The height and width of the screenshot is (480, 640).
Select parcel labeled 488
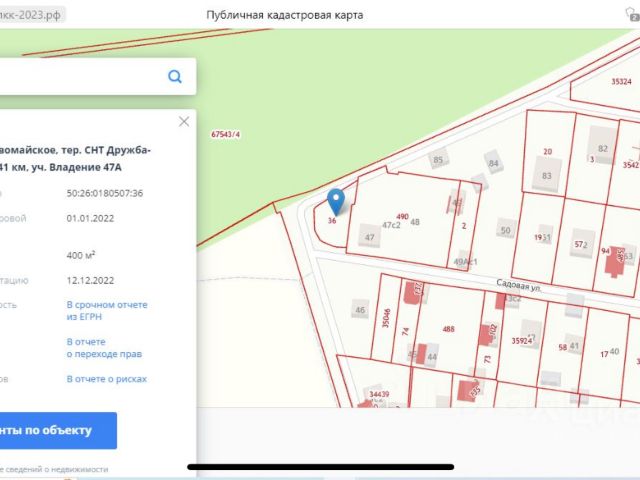[448, 329]
